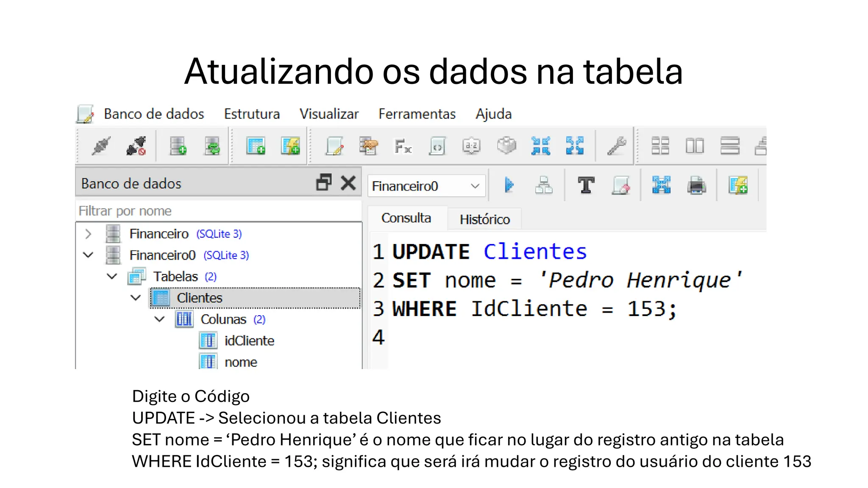868x488 pixels.
Task: Click the create table icon
Action: (256, 146)
